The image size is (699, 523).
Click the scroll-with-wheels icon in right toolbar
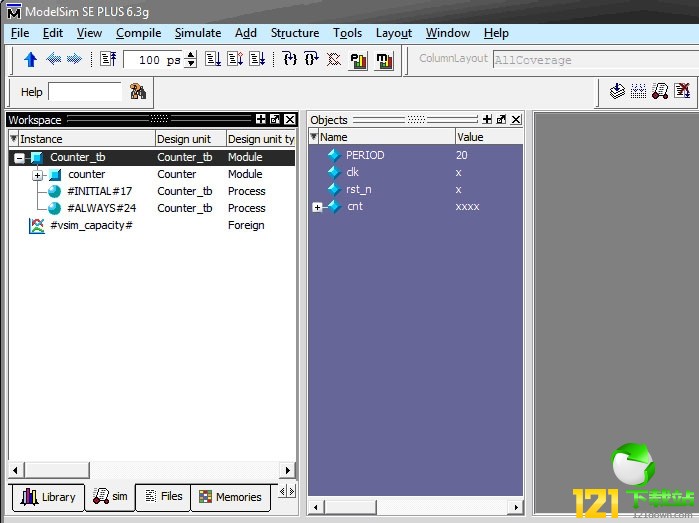tap(660, 91)
